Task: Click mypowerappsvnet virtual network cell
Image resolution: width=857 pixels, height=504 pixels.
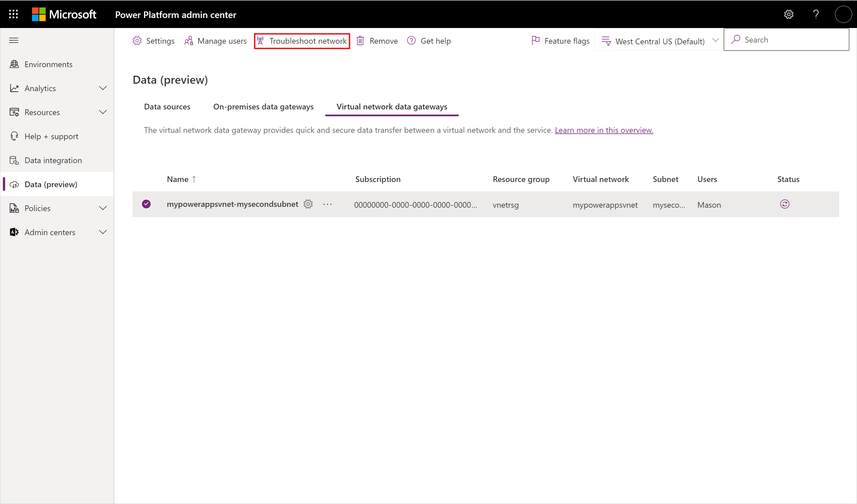Action: (x=605, y=205)
